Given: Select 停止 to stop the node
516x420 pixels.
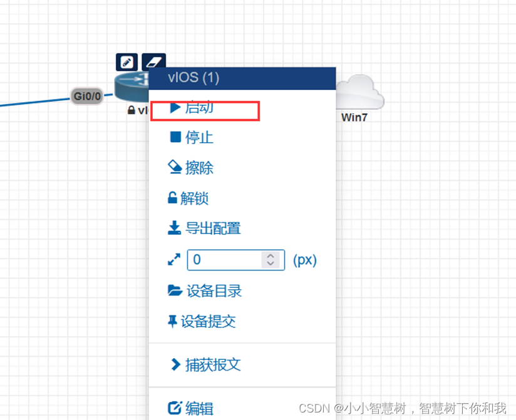Looking at the screenshot, I should pos(192,137).
